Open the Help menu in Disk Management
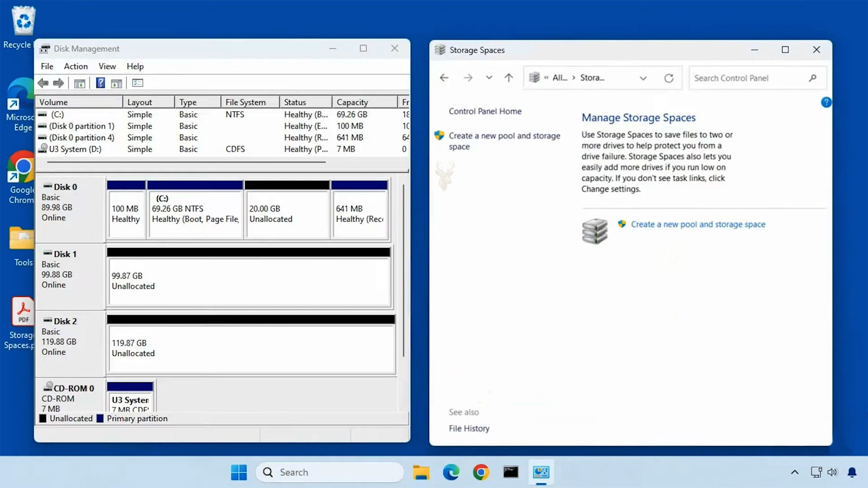Image resolution: width=868 pixels, height=488 pixels. coord(135,66)
